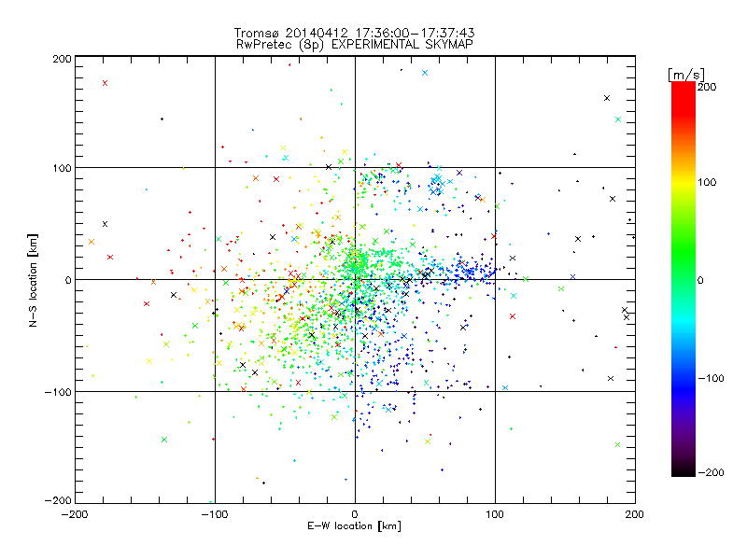
Task: Click the x-axis tick label '-200'
Action: click(x=75, y=515)
